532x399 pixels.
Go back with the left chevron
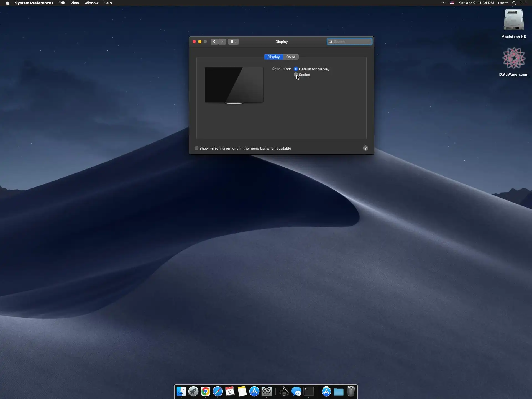tap(214, 42)
